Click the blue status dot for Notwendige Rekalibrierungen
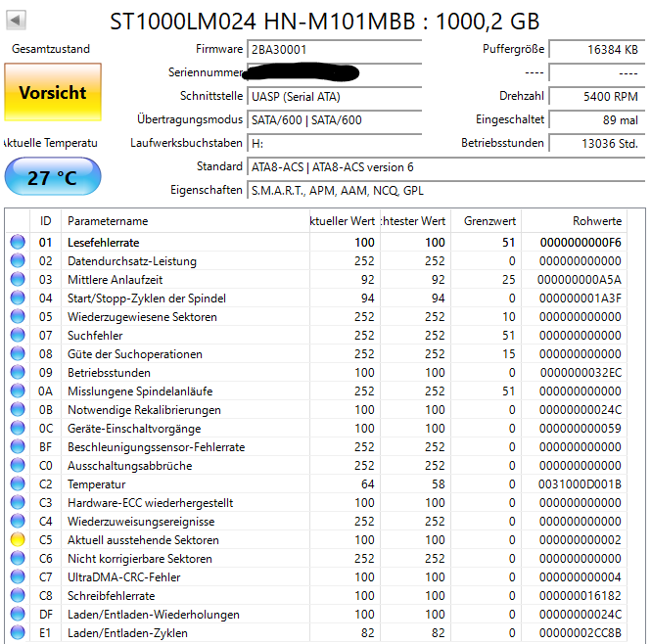The height and width of the screenshot is (644, 651). pos(18,409)
